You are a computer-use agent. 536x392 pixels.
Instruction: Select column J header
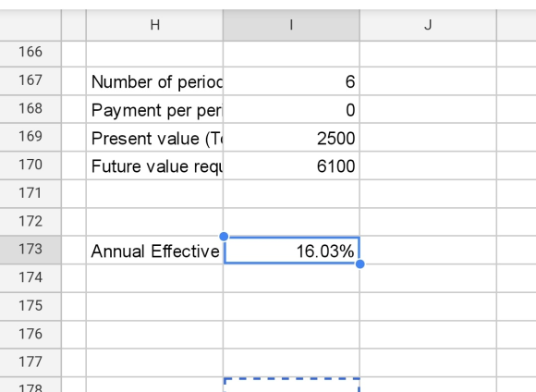coord(428,25)
